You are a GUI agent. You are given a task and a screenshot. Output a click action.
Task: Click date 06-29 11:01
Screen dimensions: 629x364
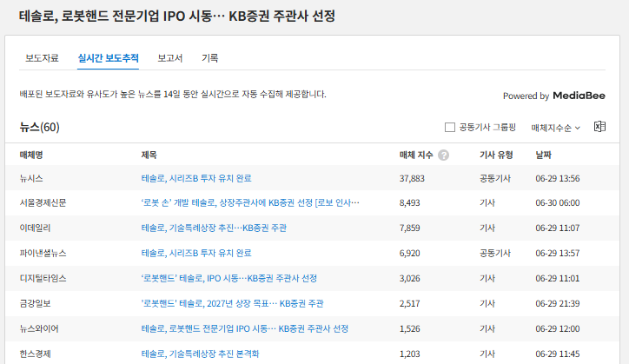(x=558, y=278)
